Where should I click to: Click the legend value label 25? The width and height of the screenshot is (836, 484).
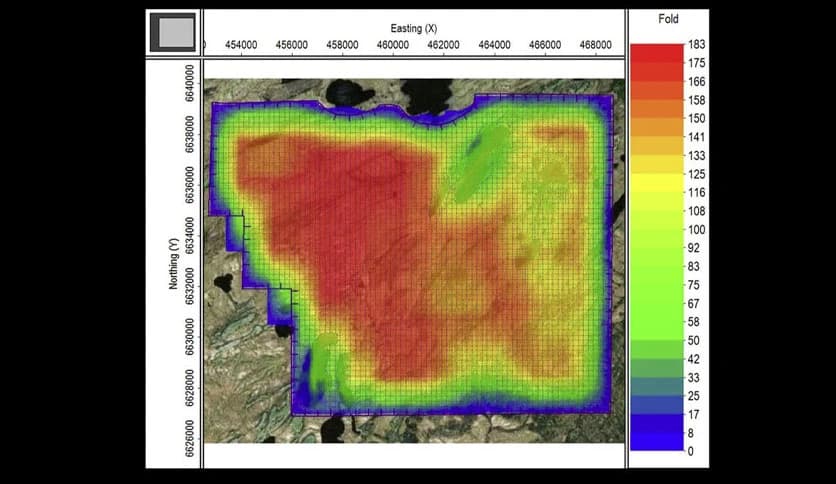tap(694, 396)
